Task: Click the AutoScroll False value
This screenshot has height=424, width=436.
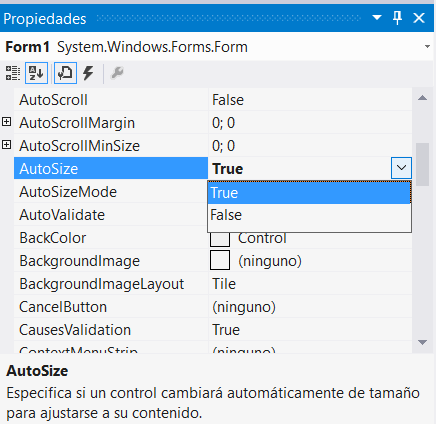Action: tap(228, 100)
